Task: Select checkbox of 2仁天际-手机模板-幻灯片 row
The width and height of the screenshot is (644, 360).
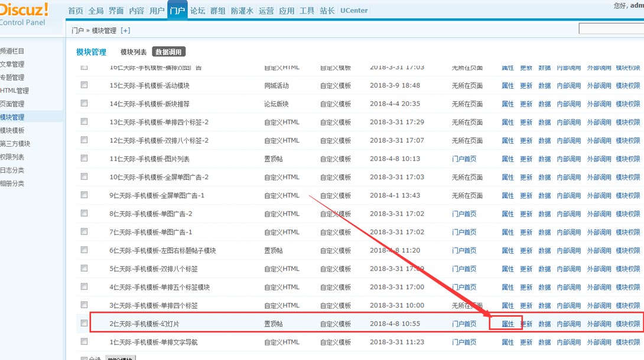Action: click(x=84, y=323)
